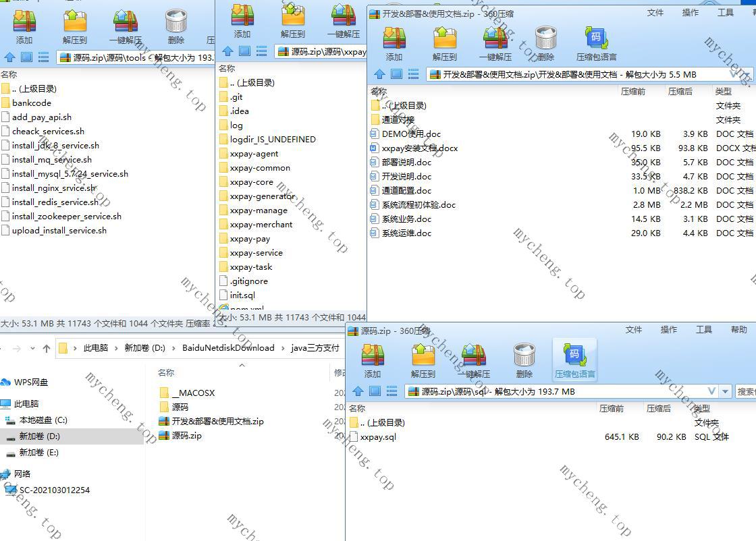Click 一键解压 icon in 开发&部署&使用文档.zip window
756x541 pixels.
click(x=495, y=38)
